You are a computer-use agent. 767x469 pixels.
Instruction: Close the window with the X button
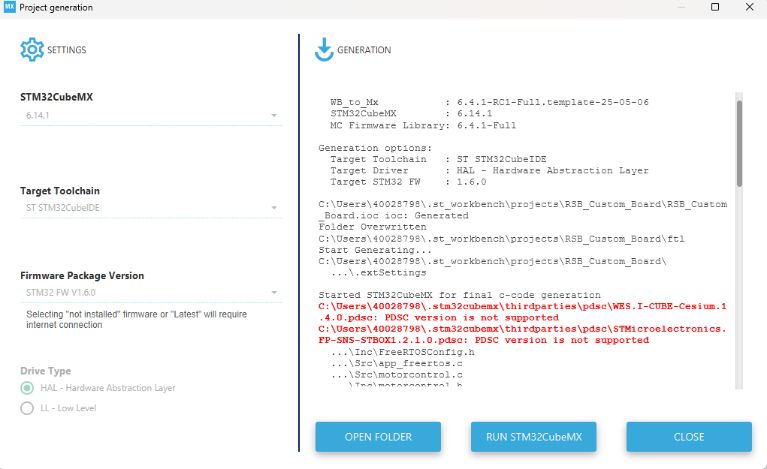tap(749, 7)
